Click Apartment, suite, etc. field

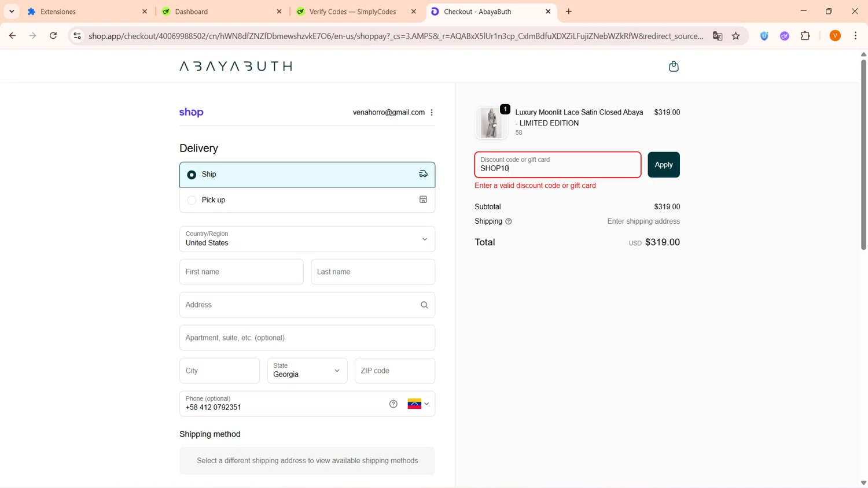pos(307,338)
